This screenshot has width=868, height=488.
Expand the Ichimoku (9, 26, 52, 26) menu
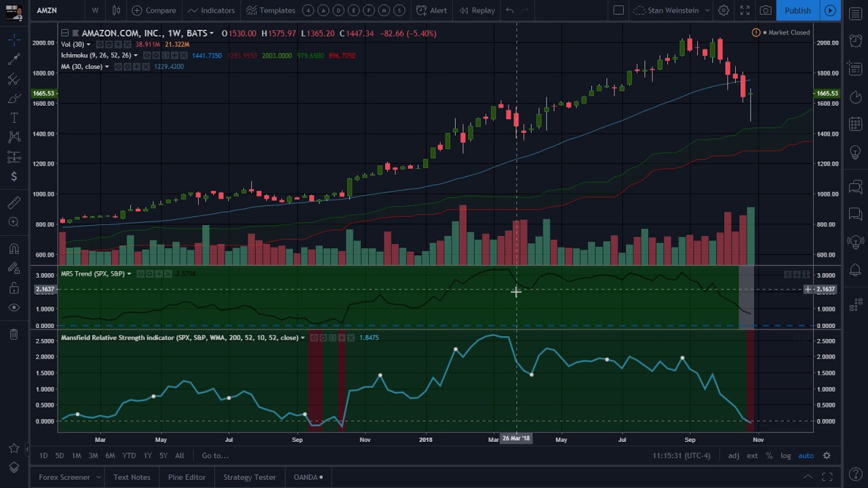[136, 56]
